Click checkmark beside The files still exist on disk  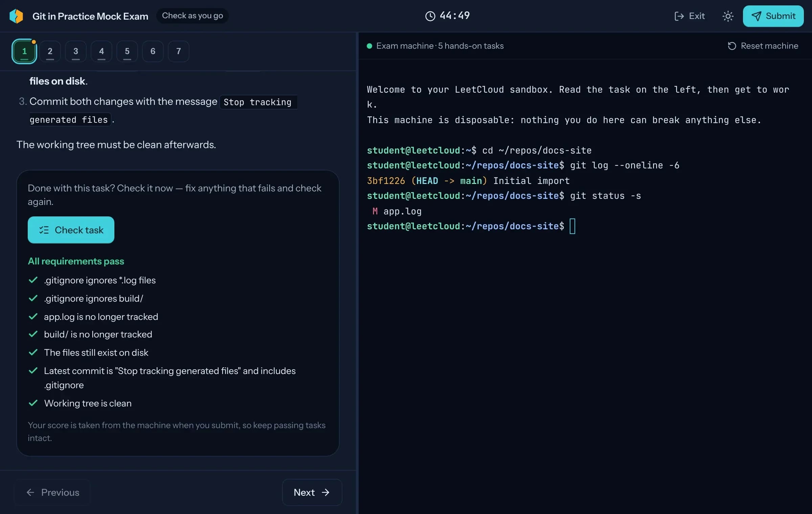33,352
